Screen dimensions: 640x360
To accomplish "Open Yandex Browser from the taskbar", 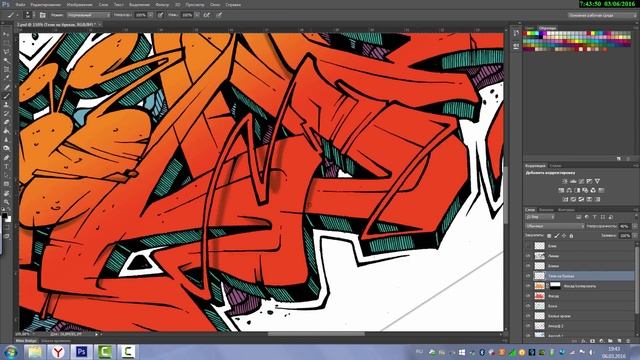I will pos(58,351).
